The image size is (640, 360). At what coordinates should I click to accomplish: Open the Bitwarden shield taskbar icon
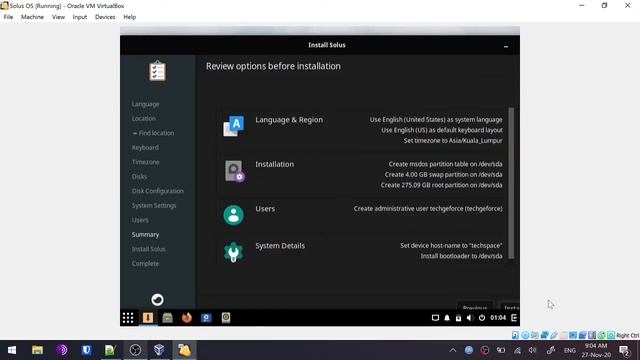click(x=86, y=350)
